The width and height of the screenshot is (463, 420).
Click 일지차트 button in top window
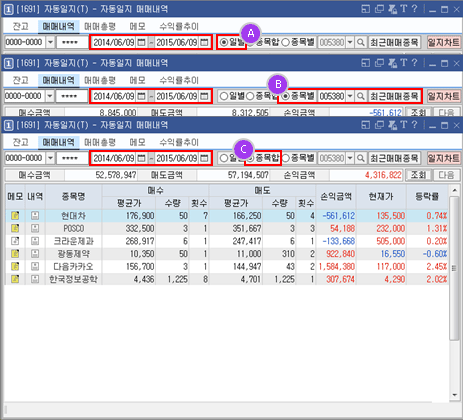point(443,43)
